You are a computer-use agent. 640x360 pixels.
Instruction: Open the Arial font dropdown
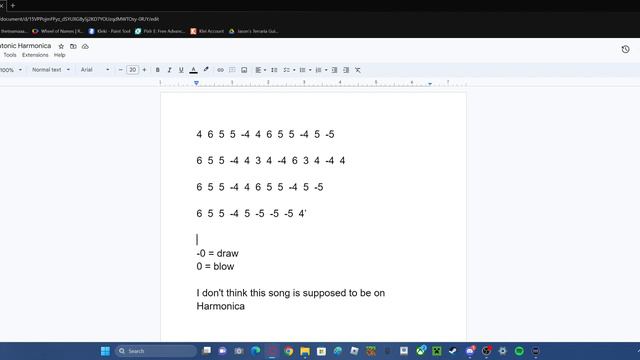pos(95,70)
